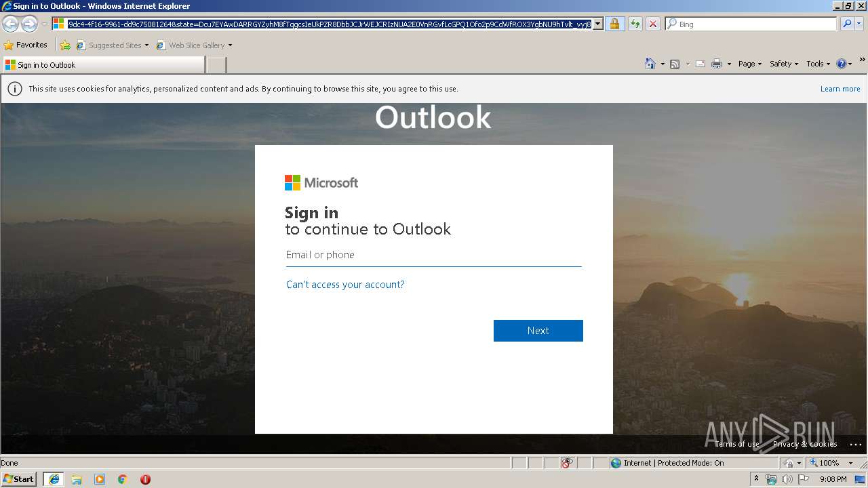Click the volume speaker tray icon
Image resolution: width=868 pixels, height=488 pixels.
(787, 479)
